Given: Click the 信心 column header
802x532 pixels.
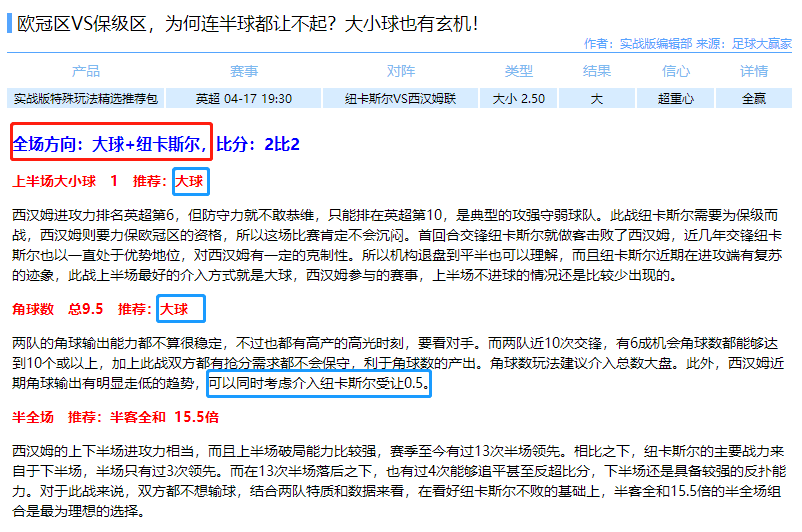Looking at the screenshot, I should [676, 71].
